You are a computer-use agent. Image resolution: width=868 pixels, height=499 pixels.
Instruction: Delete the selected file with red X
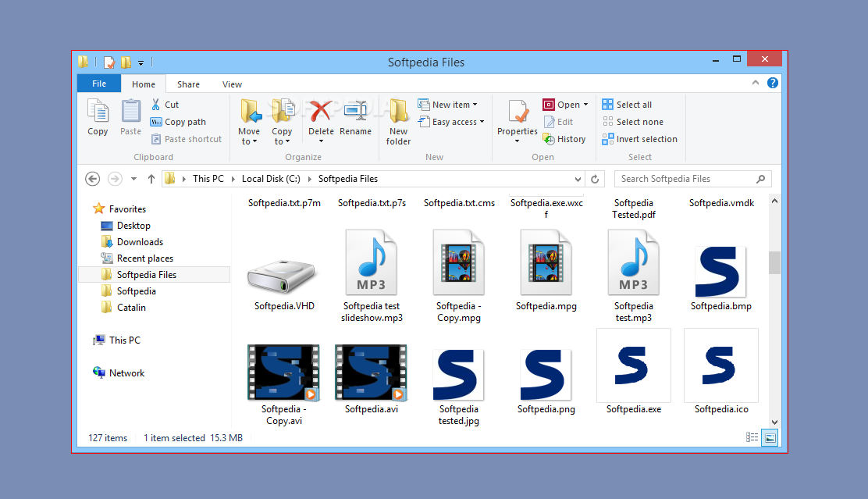pos(321,120)
